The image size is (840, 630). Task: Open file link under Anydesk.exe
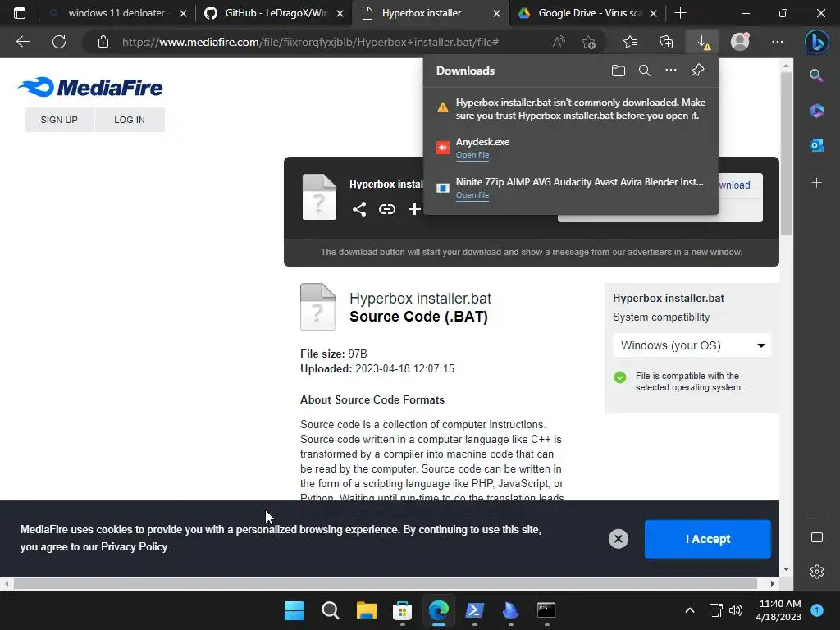point(472,155)
